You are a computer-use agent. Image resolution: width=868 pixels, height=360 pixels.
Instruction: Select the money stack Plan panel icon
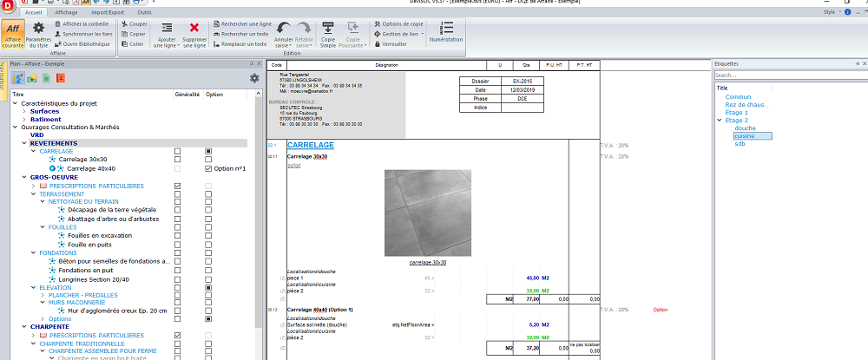click(x=33, y=78)
